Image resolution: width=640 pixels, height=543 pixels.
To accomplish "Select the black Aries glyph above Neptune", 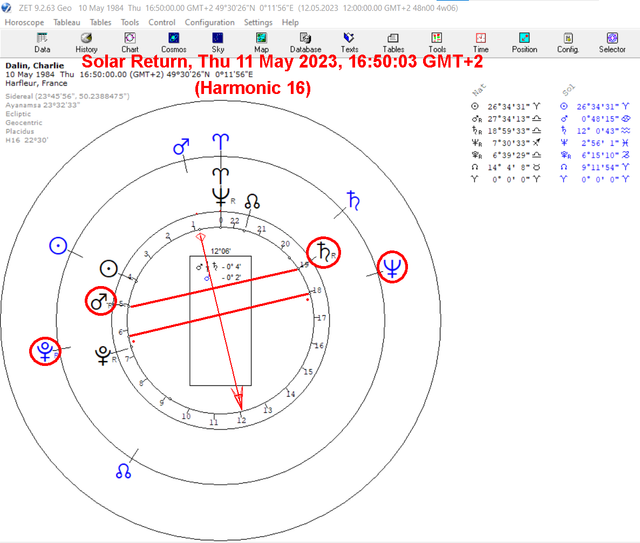I will [x=220, y=176].
